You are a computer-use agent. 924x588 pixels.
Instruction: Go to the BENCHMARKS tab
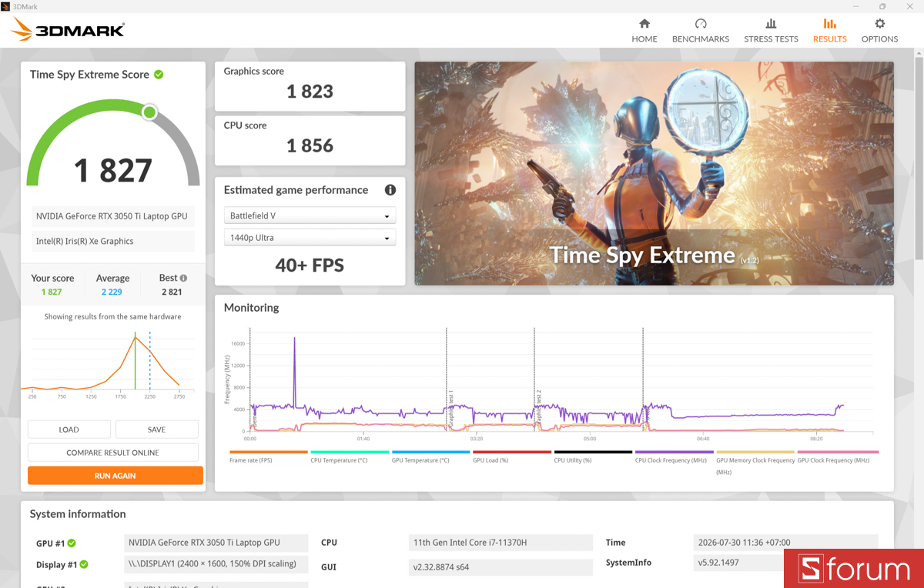tap(701, 31)
